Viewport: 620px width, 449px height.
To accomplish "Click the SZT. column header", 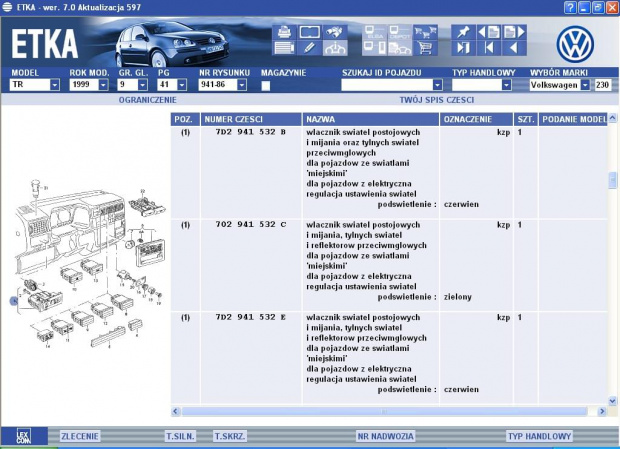I will click(525, 119).
